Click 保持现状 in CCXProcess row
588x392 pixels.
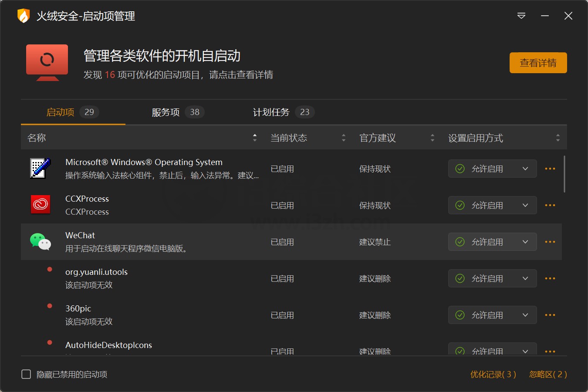375,205
